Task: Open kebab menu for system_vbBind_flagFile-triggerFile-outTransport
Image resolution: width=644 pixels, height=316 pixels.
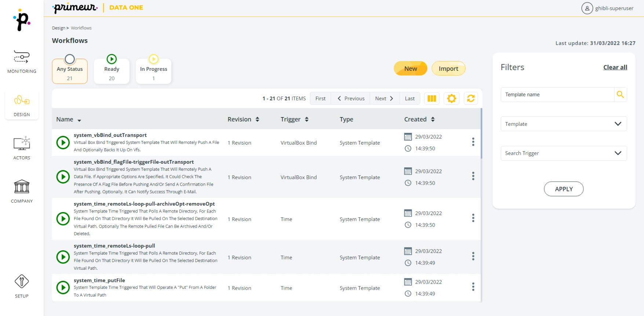Action: point(473,176)
